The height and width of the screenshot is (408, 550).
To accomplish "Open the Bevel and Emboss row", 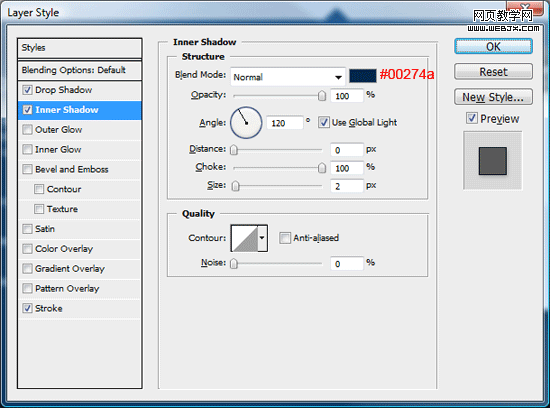I will pyautogui.click(x=80, y=169).
